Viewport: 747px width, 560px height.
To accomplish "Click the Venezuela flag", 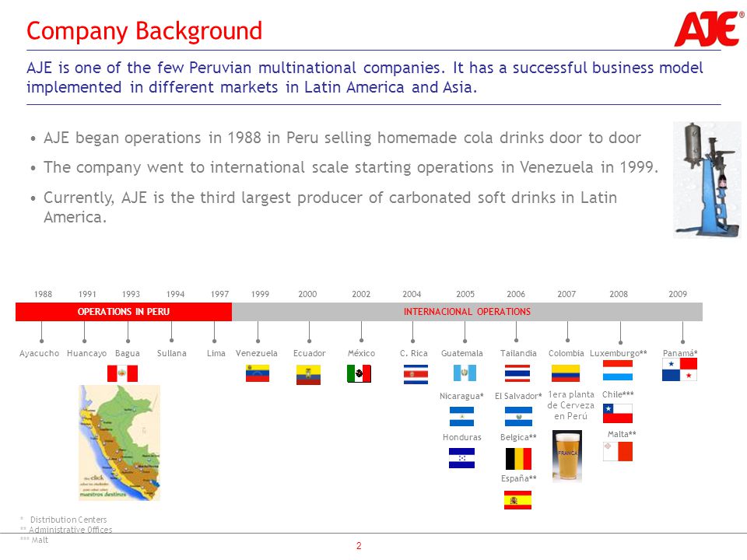I will pyautogui.click(x=258, y=373).
